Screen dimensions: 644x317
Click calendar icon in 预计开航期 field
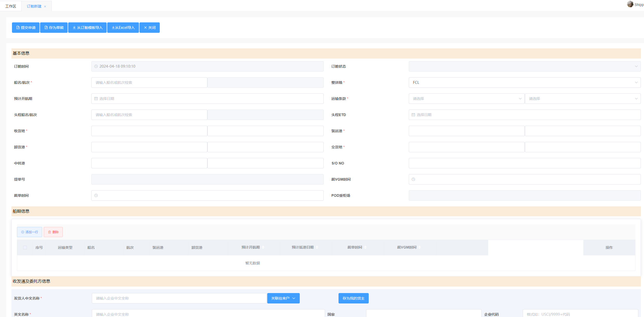tap(96, 99)
